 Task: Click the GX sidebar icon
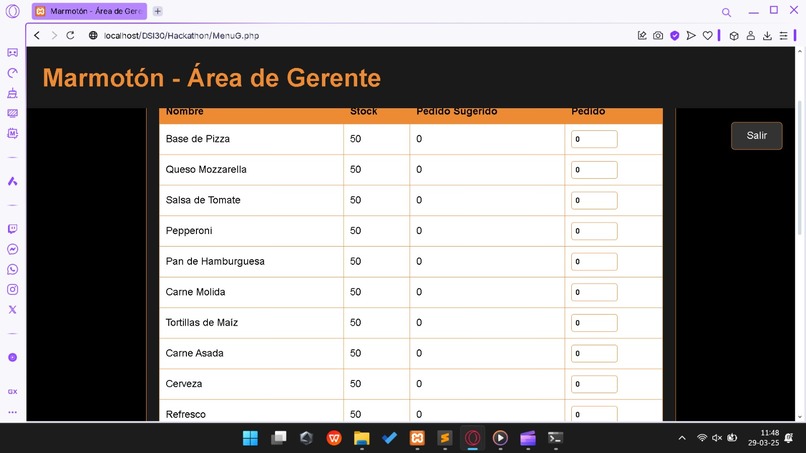(x=12, y=391)
